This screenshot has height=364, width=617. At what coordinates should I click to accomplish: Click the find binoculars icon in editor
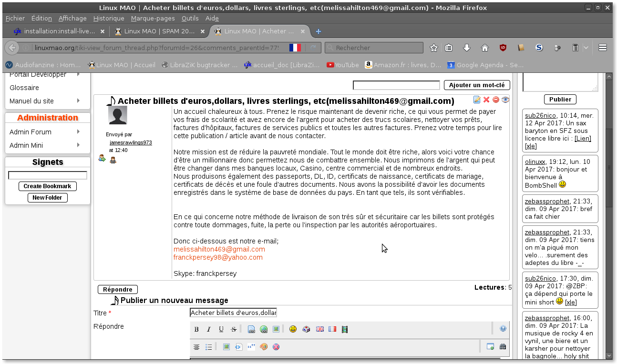pyautogui.click(x=503, y=346)
